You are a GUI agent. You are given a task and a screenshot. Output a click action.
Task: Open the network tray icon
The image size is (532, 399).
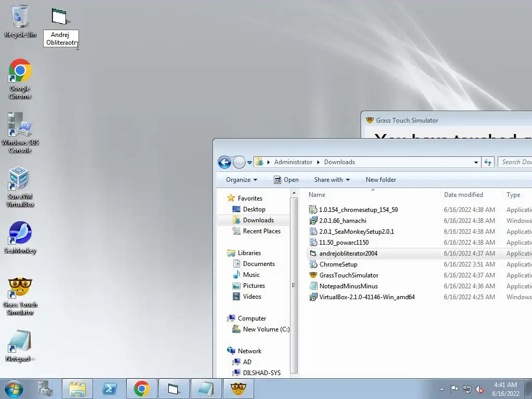tap(467, 389)
